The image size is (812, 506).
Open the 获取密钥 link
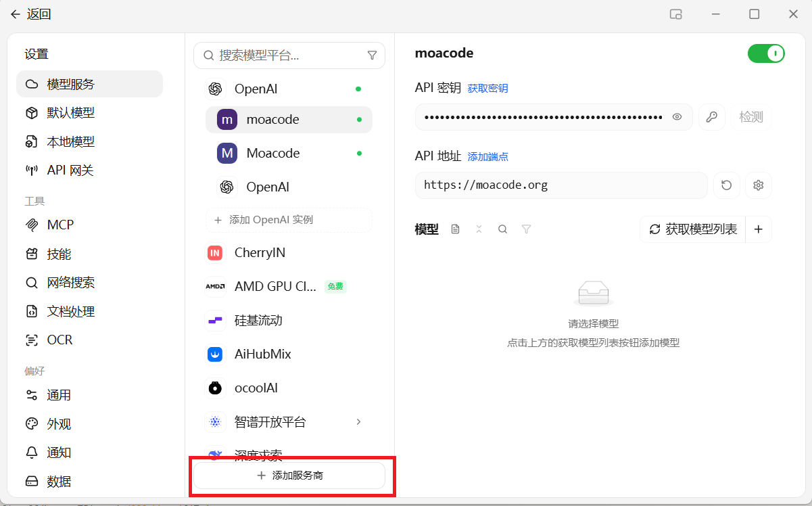[x=487, y=88]
